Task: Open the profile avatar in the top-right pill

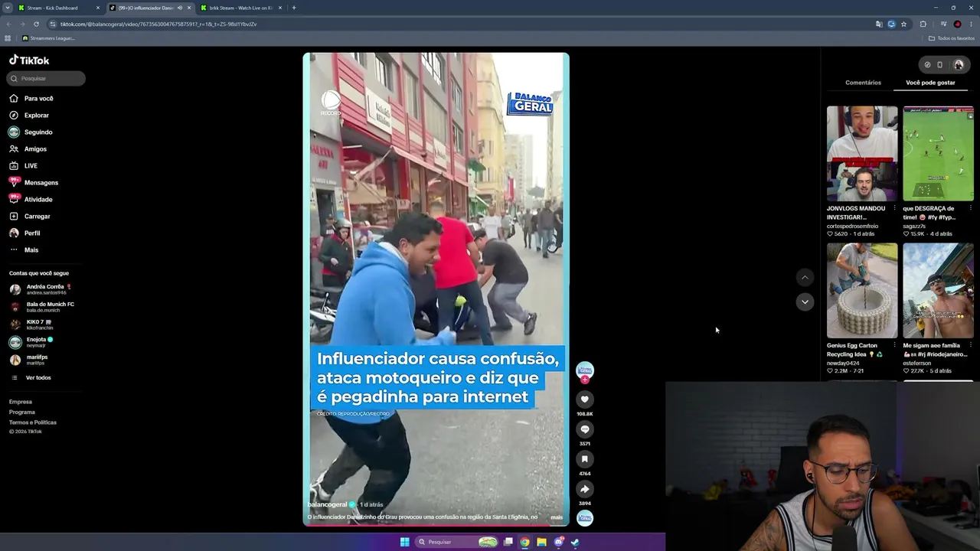Action: pyautogui.click(x=958, y=64)
